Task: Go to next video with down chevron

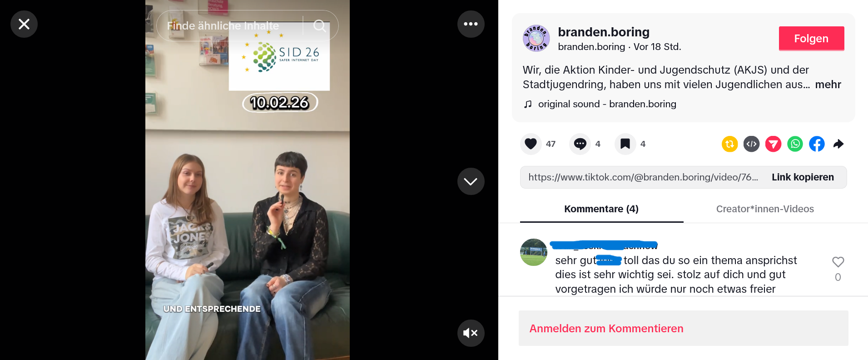Action: pos(471,181)
